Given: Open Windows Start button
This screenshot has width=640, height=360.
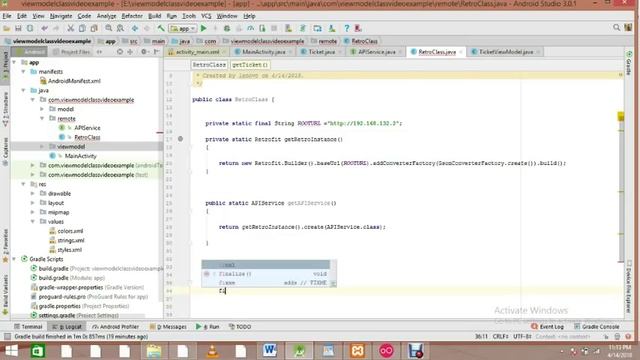Looking at the screenshot, I should click(11, 351).
